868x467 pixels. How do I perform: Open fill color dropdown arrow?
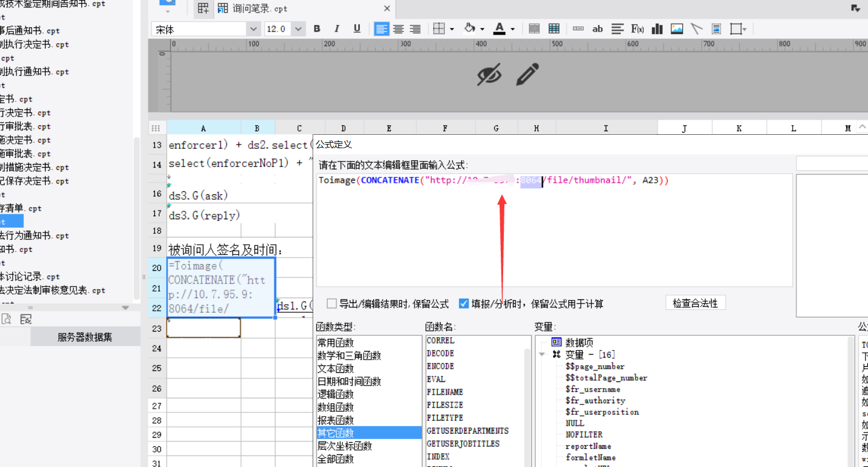pos(482,29)
